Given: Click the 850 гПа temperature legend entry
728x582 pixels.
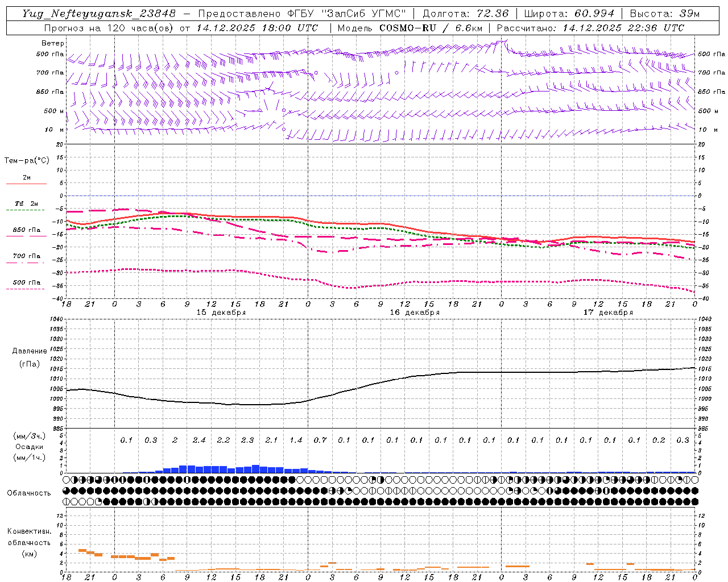Looking at the screenshot, I should [x=26, y=230].
